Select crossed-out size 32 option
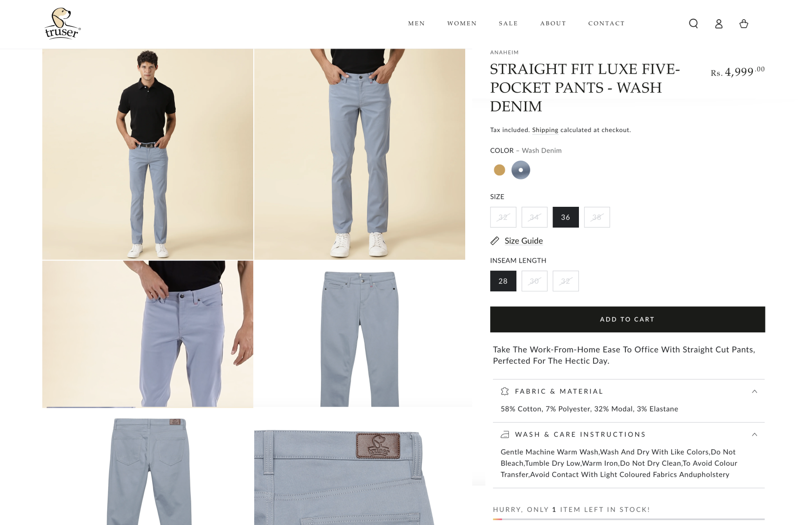Image resolution: width=812 pixels, height=525 pixels. [x=503, y=217]
